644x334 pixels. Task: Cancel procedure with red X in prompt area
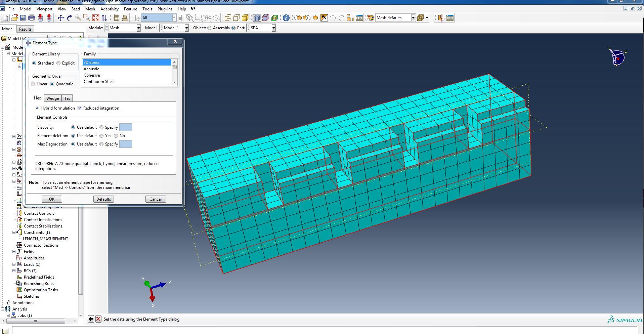(x=98, y=319)
